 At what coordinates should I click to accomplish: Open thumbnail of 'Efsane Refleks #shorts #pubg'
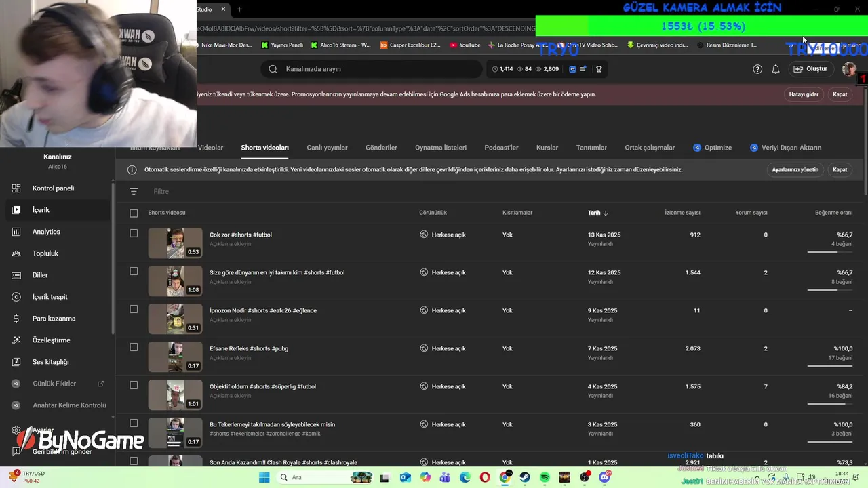[175, 357]
